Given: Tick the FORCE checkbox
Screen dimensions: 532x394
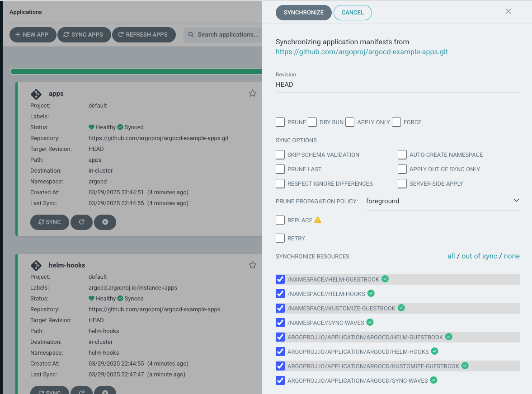Looking at the screenshot, I should pos(396,122).
